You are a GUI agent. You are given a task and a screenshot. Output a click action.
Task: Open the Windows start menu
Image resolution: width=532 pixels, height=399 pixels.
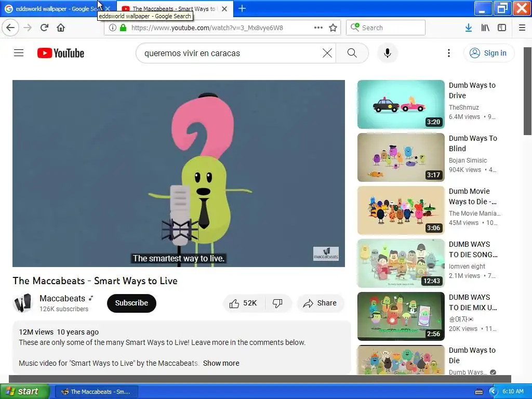(x=25, y=391)
